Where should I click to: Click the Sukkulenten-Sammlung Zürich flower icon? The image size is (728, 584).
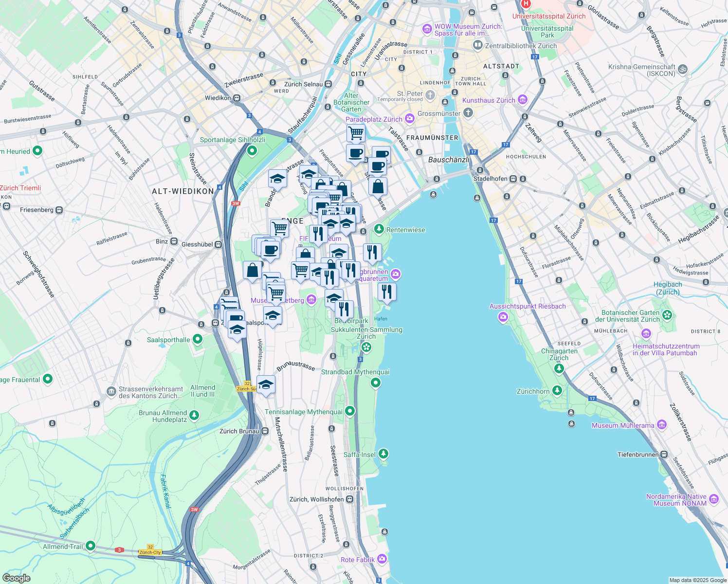point(366,347)
